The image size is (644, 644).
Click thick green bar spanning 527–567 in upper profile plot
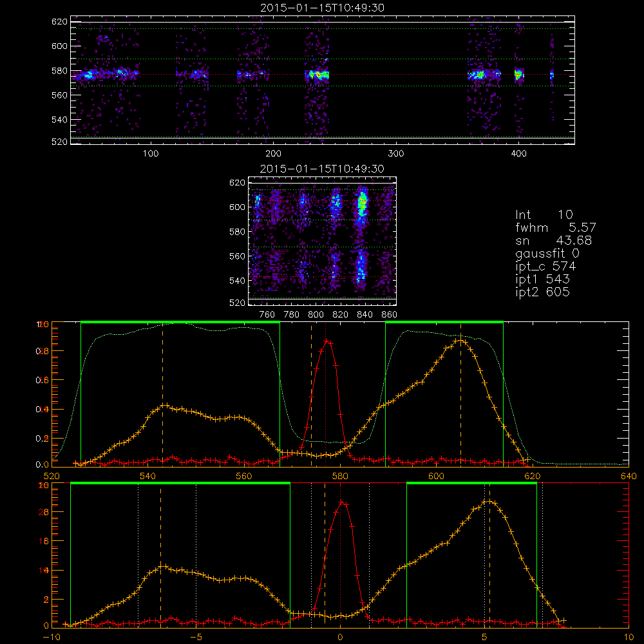tap(180, 322)
